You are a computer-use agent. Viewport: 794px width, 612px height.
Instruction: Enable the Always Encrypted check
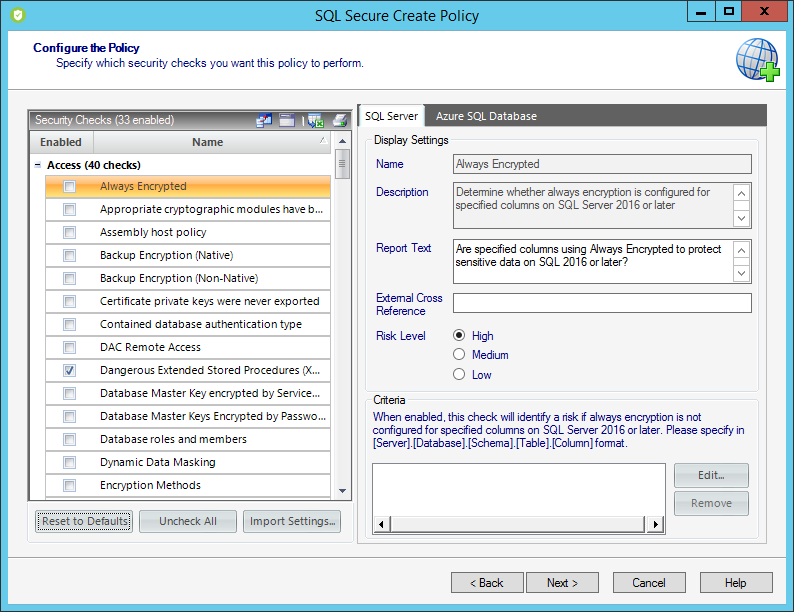(x=69, y=187)
